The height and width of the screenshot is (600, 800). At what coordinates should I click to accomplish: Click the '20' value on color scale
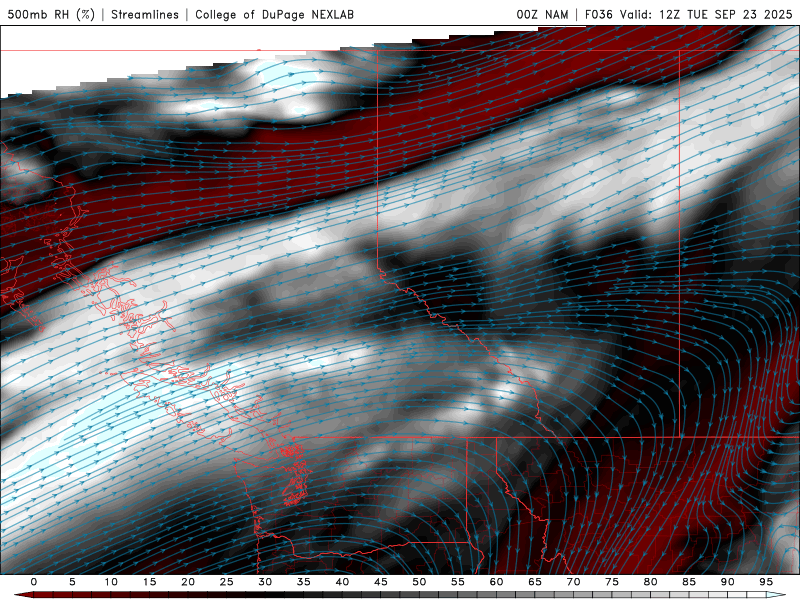pyautogui.click(x=188, y=582)
